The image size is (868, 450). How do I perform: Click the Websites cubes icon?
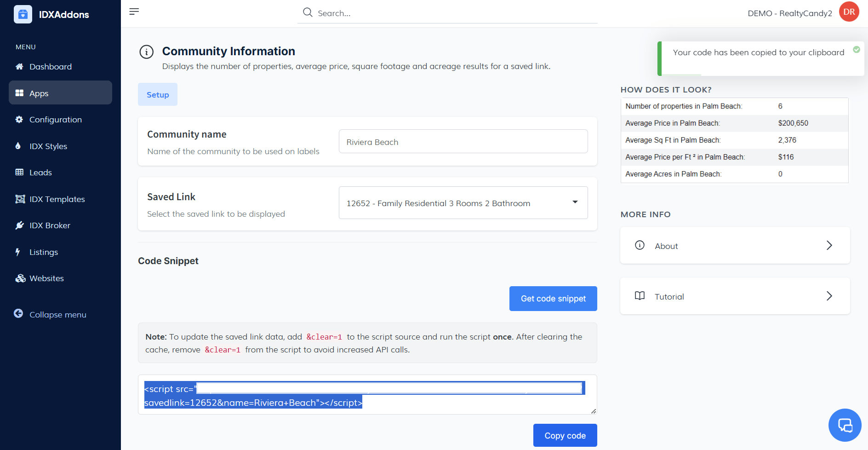[x=20, y=278]
